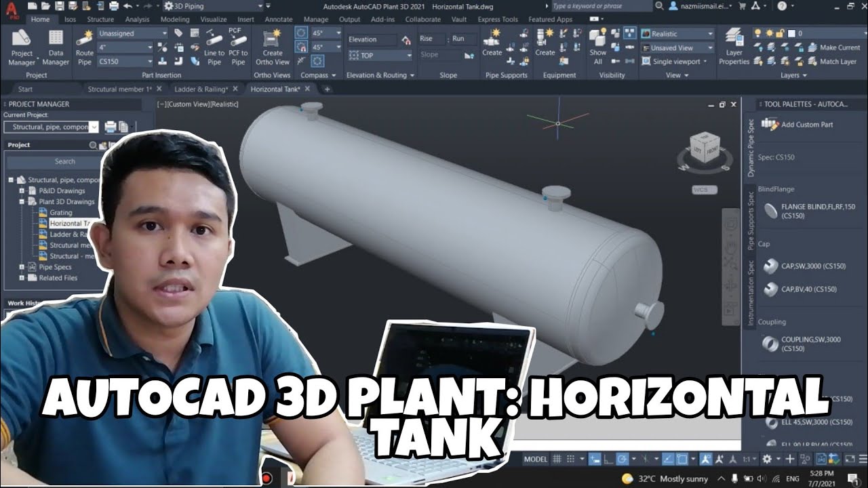Select COUPLING,SW,3000 palette item
Viewport: 868px width, 488px height.
[802, 344]
